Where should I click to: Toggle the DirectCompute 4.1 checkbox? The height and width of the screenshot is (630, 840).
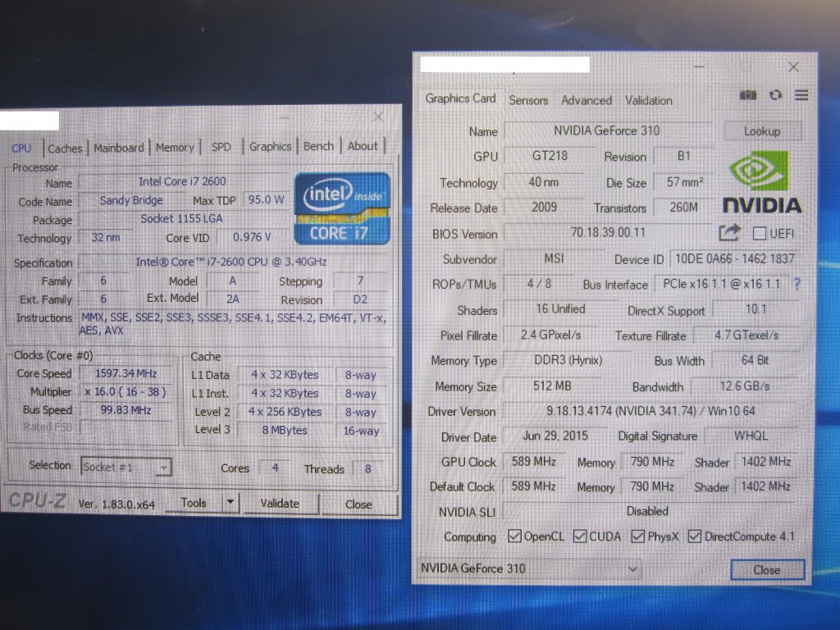point(694,536)
